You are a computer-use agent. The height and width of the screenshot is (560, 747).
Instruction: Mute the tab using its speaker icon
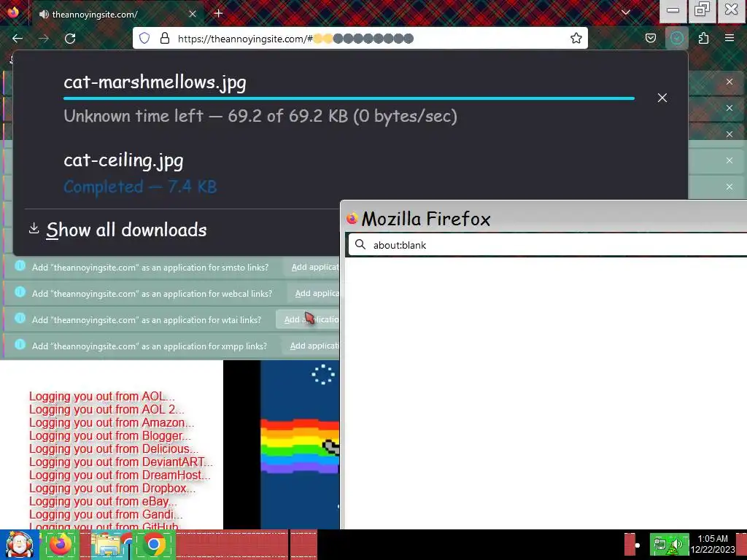pyautogui.click(x=44, y=15)
